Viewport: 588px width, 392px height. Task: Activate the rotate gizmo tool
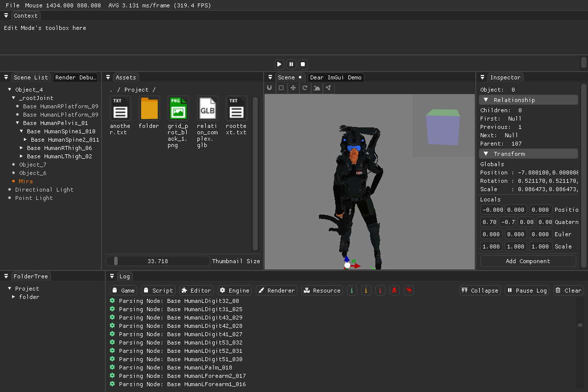(x=305, y=88)
